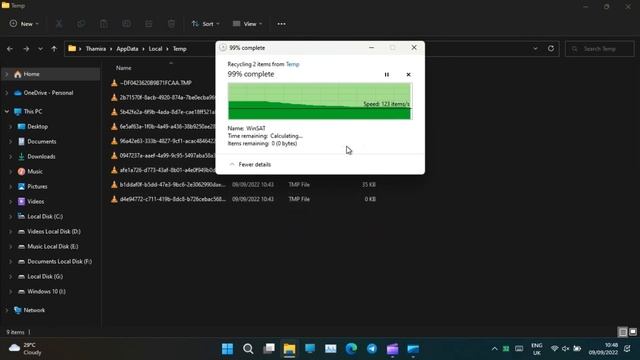Open the See more ellipsis menu
Viewport: 640px width, 360px height.
282,24
